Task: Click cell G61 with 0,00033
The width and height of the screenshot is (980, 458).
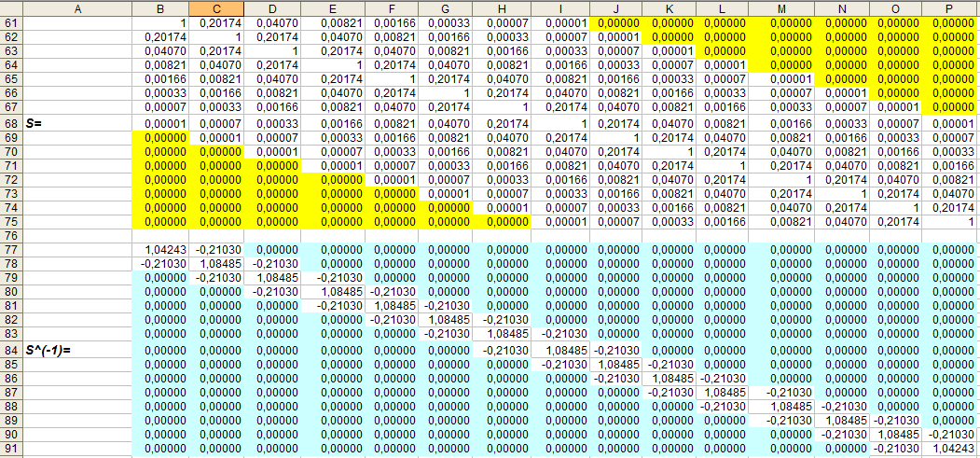Action: coord(445,23)
